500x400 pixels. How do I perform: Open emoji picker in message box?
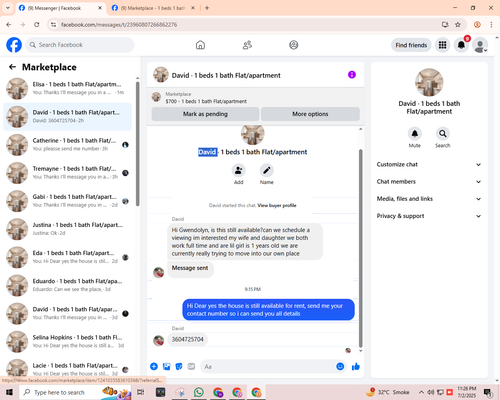click(x=340, y=367)
